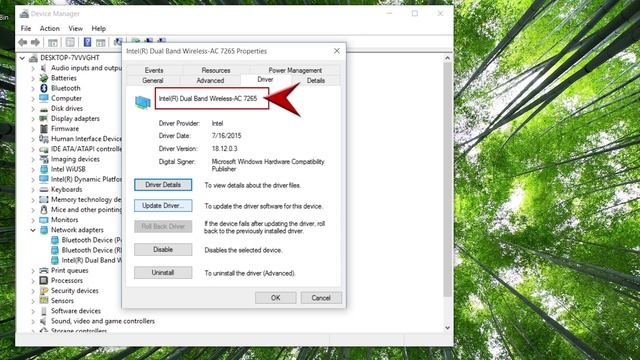Switch to the Events tab

point(154,70)
